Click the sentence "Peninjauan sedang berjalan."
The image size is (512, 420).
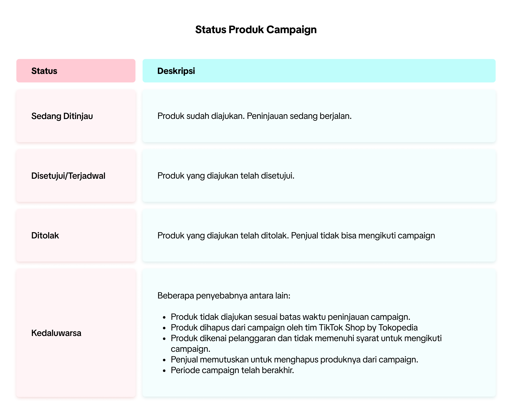299,116
